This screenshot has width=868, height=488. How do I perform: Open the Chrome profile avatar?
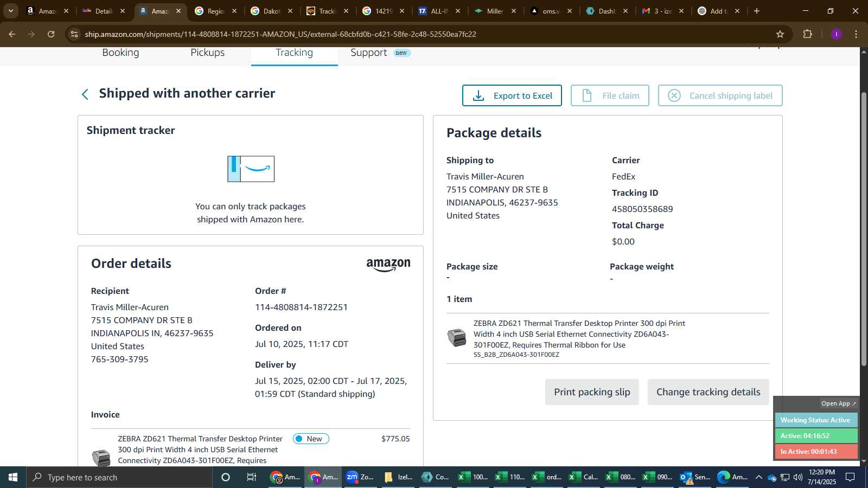[836, 34]
